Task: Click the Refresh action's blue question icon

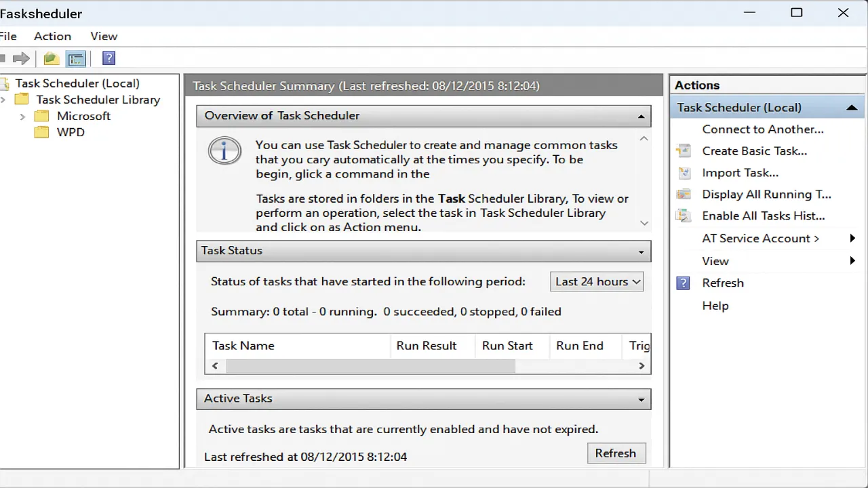Action: point(684,283)
